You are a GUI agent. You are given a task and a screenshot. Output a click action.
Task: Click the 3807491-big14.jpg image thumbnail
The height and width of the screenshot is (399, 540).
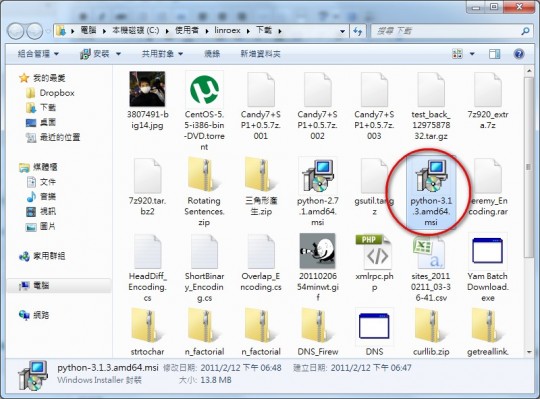147,89
